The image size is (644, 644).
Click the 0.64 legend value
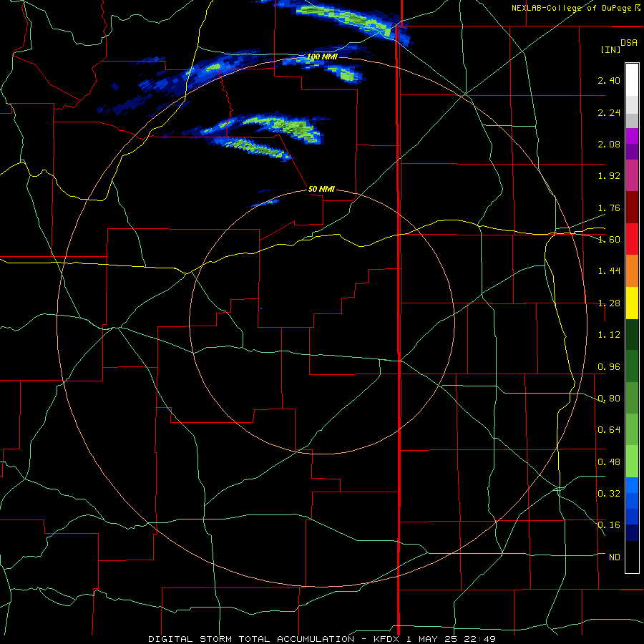point(609,429)
